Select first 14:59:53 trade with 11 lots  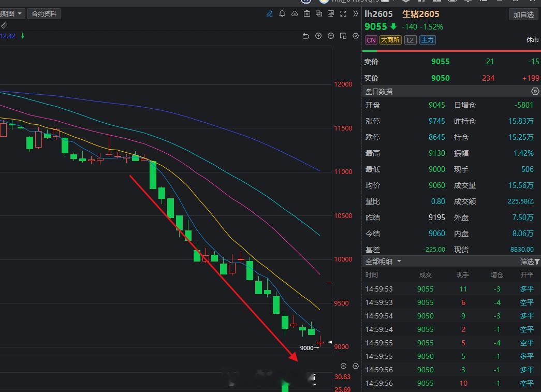[x=451, y=289]
